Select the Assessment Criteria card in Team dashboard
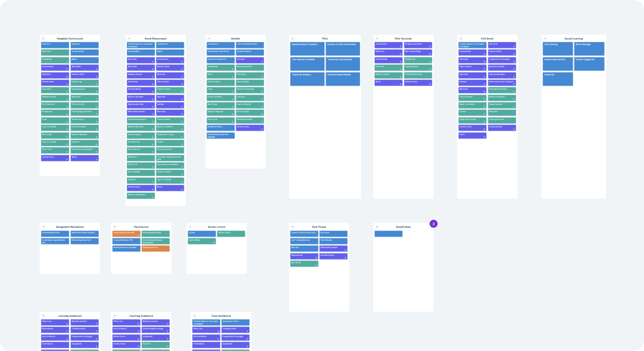Screen dimensions: 644x351 (235, 323)
